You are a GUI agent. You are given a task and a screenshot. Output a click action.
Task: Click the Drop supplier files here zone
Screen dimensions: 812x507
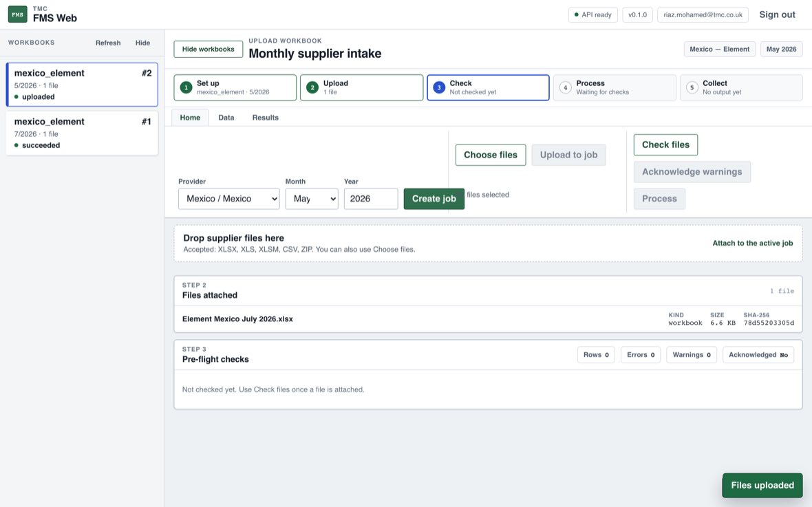point(488,244)
